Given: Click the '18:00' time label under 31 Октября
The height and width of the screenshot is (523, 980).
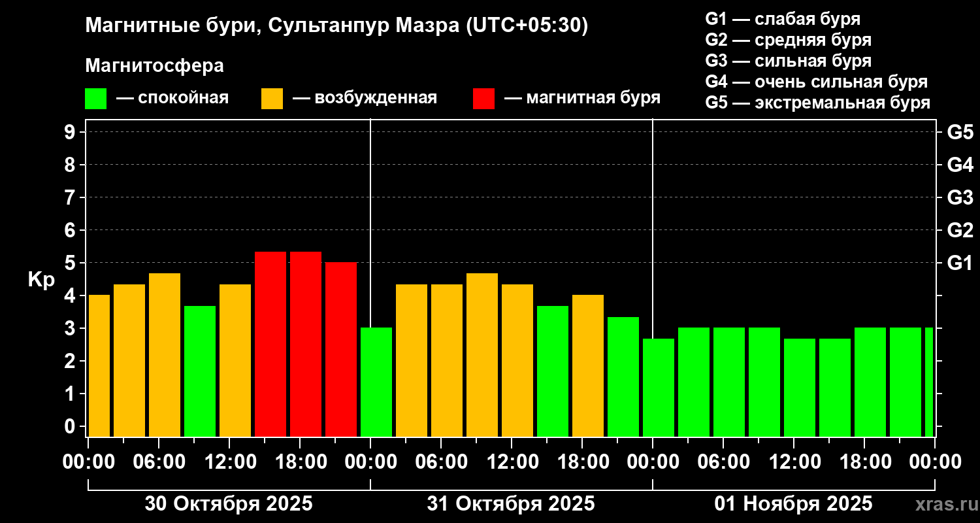Looking at the screenshot, I should click(x=582, y=462).
